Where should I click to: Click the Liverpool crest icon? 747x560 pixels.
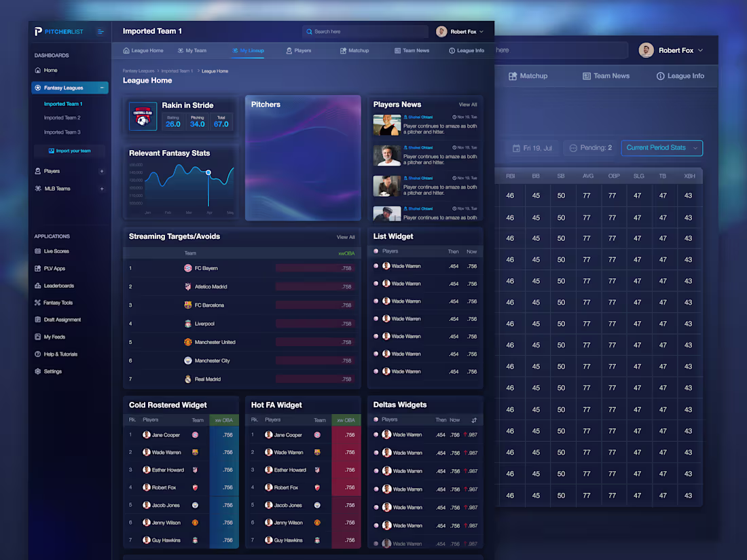tap(187, 324)
